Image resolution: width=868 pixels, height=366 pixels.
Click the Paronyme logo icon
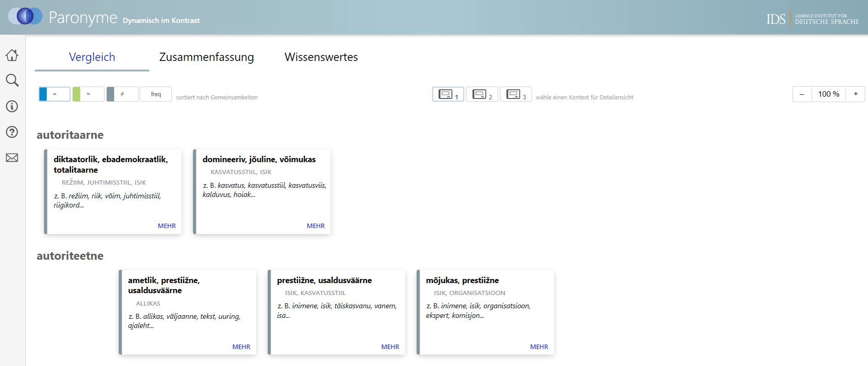tap(25, 16)
